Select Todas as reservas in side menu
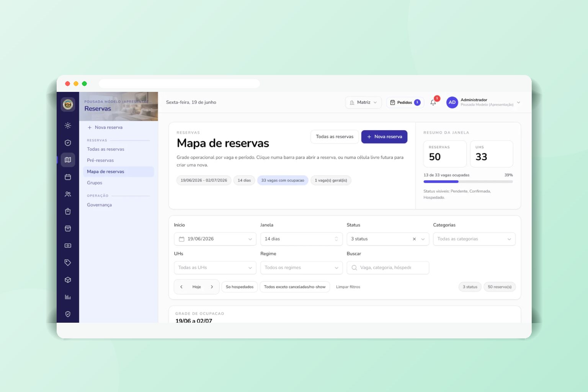588x392 pixels. tap(106, 149)
